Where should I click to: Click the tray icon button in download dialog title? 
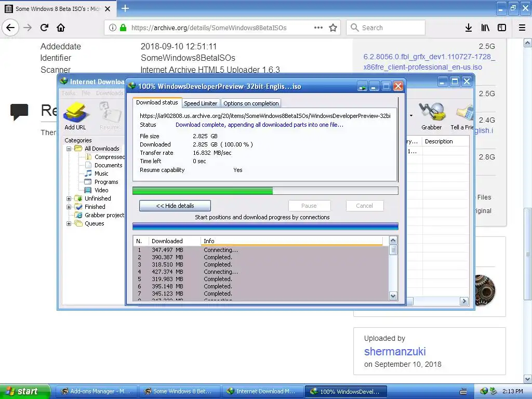[362, 86]
